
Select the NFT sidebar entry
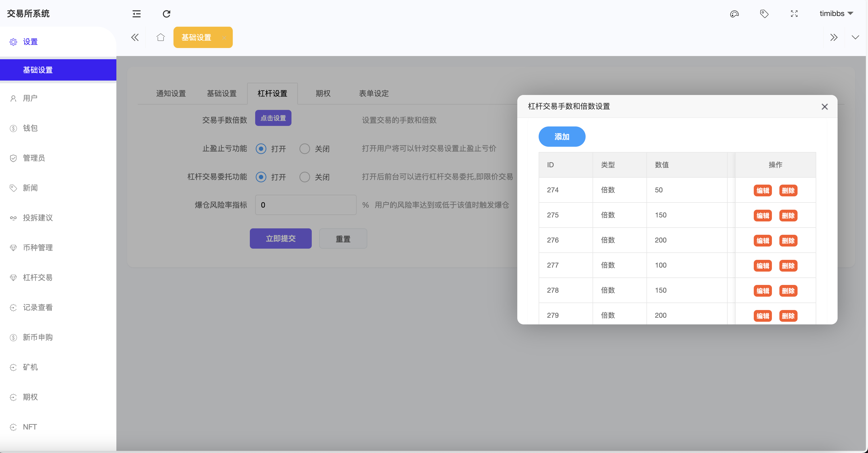click(x=30, y=427)
